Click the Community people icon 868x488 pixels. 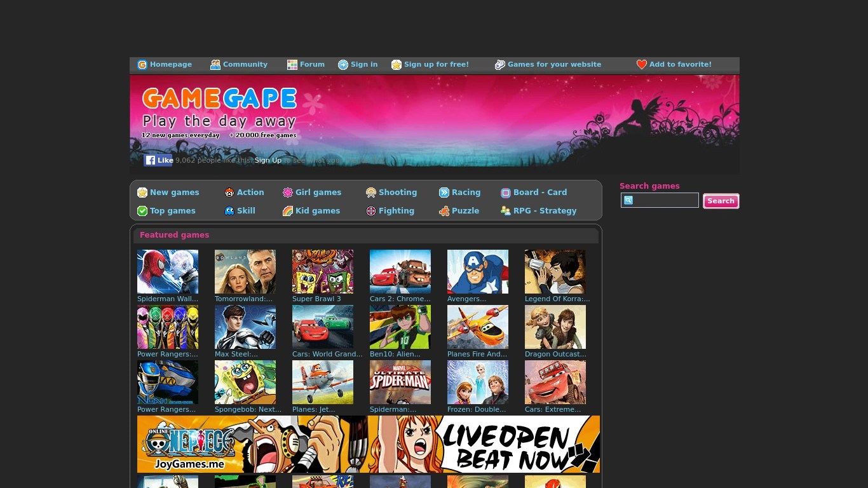215,65
